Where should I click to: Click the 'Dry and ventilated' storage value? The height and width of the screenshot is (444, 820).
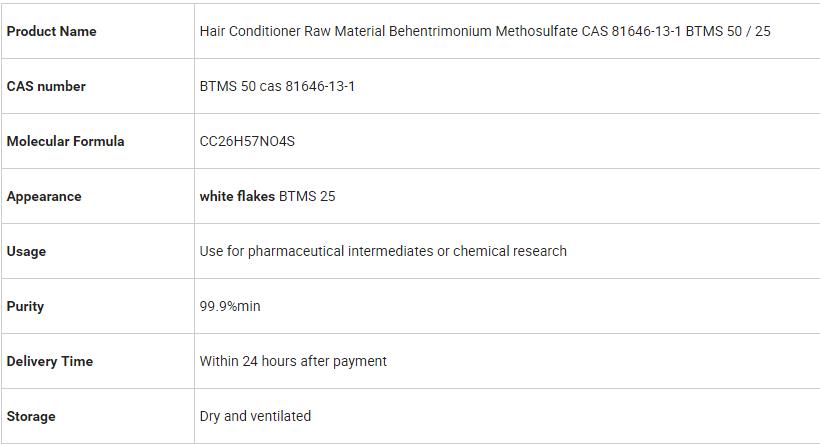pos(255,416)
